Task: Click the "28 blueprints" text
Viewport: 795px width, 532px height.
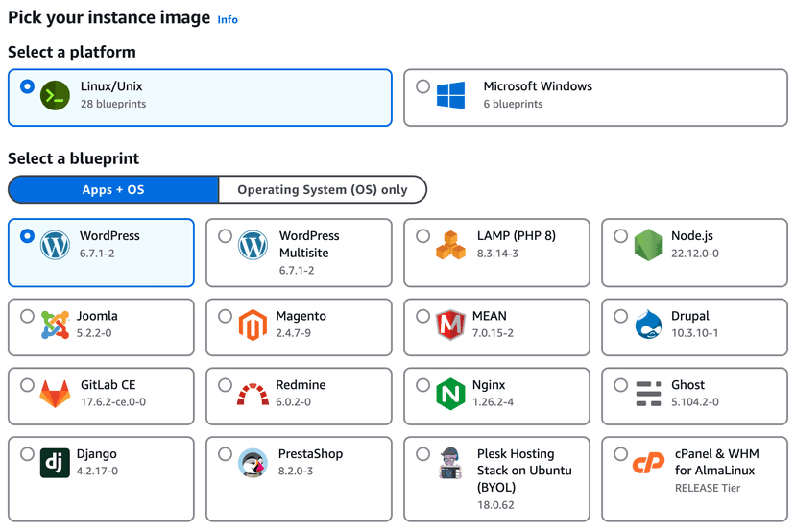Action: [x=113, y=104]
